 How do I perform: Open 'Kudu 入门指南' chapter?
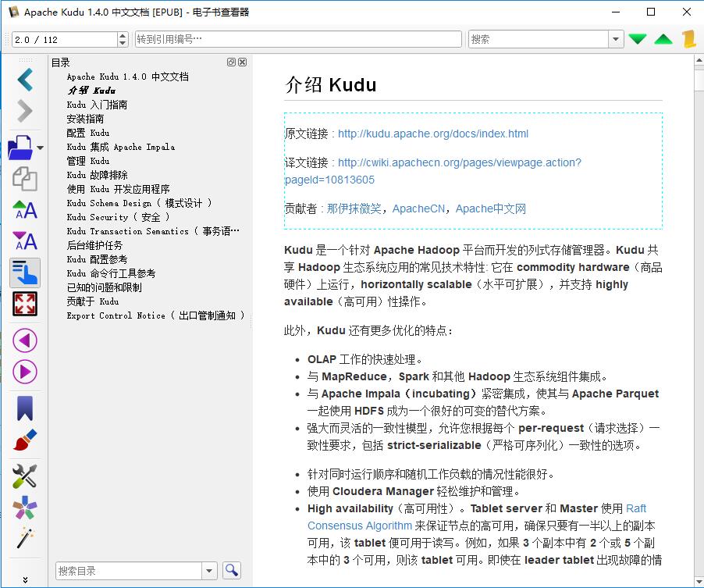click(97, 105)
